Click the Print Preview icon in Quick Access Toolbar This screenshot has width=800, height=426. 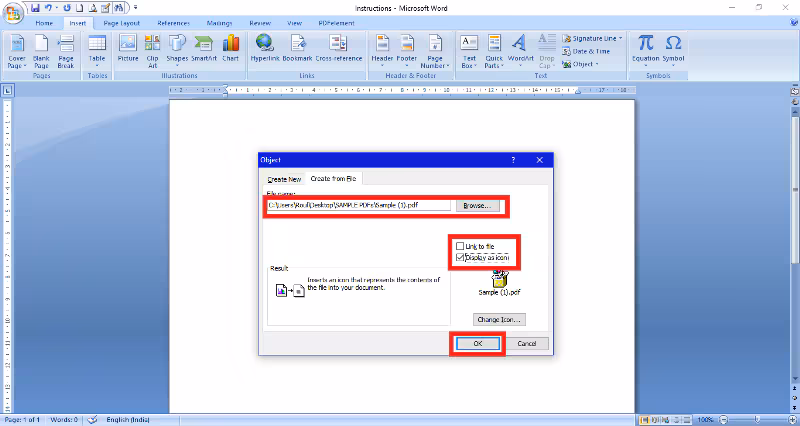coord(93,8)
